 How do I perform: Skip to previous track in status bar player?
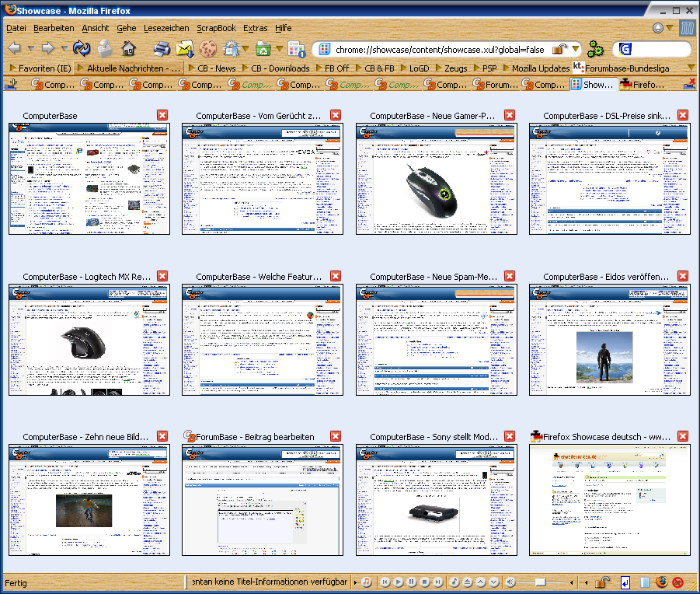click(385, 582)
